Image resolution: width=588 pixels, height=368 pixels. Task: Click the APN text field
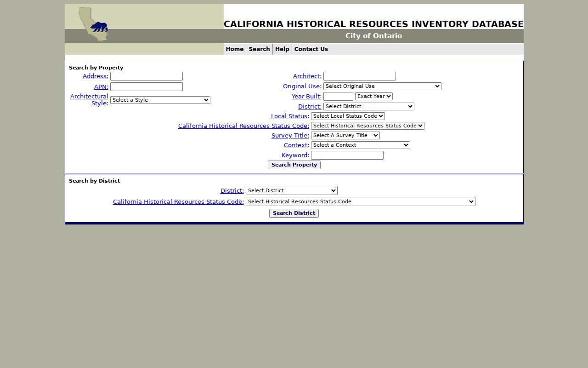(147, 87)
